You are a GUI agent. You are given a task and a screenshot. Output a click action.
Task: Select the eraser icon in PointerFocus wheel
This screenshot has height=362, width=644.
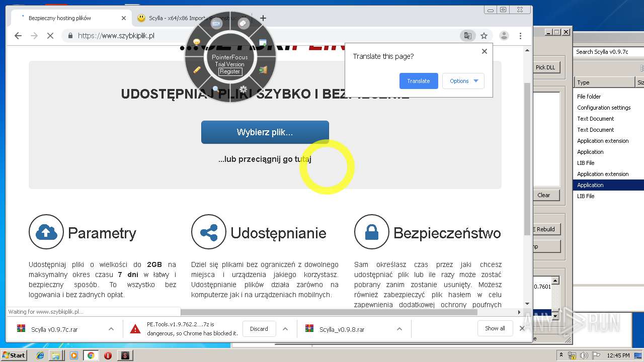pos(244,23)
